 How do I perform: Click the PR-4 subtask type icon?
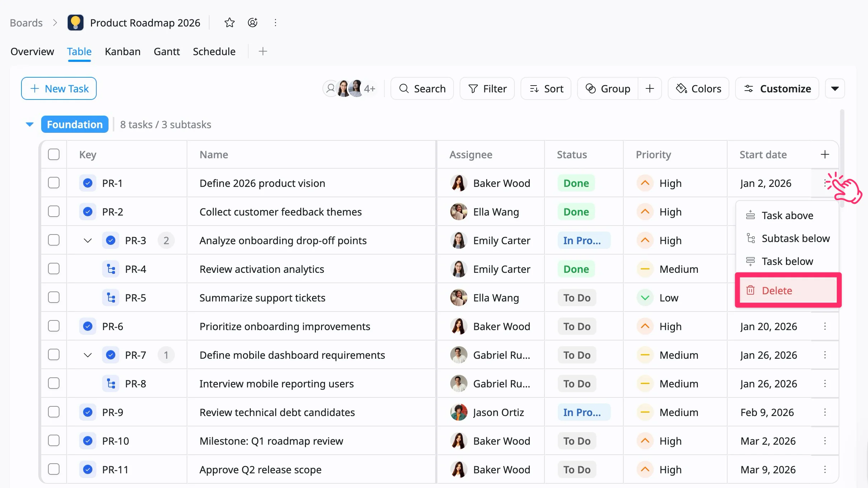[111, 269]
